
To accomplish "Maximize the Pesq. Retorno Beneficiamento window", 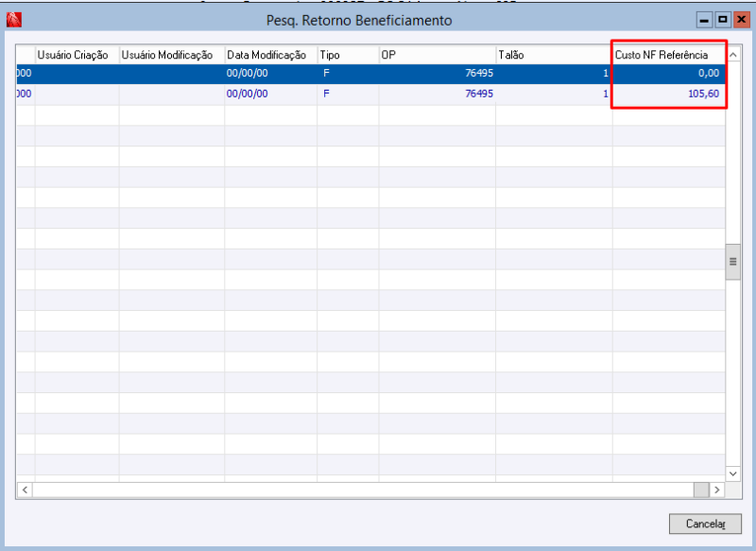I will click(x=723, y=20).
